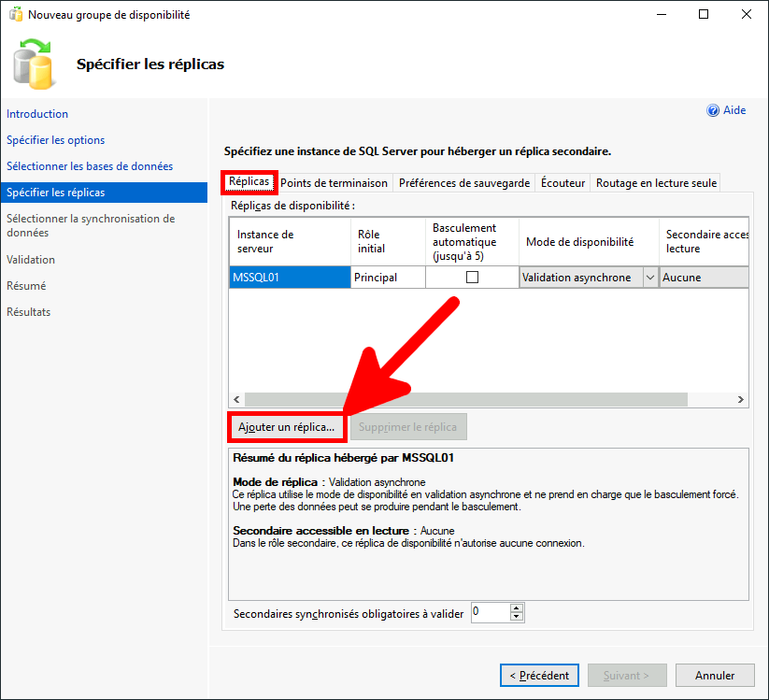Go to the Introduction step in the sidebar
Viewport: 769px width, 700px height.
(x=37, y=113)
